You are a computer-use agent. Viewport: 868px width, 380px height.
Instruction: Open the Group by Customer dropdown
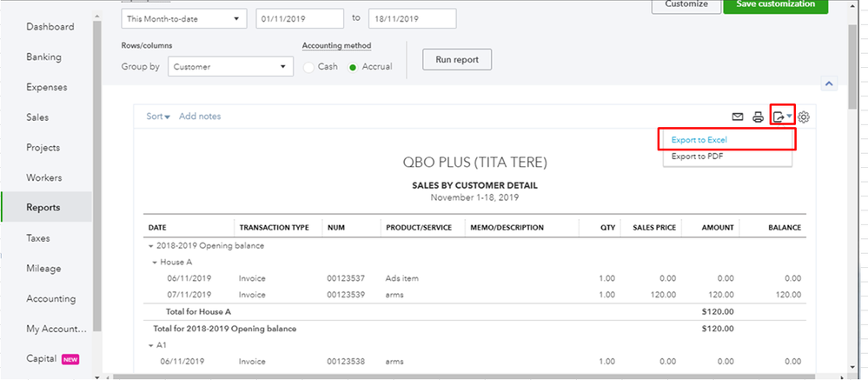pyautogui.click(x=230, y=67)
